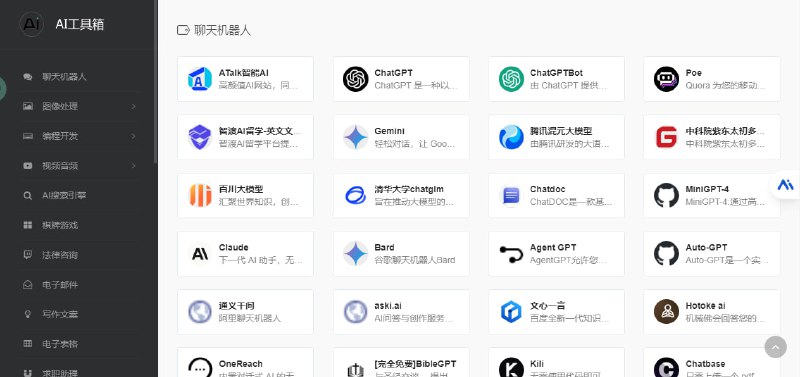Click the 文心一言 blue hexagon icon
The height and width of the screenshot is (377, 800).
[511, 312]
